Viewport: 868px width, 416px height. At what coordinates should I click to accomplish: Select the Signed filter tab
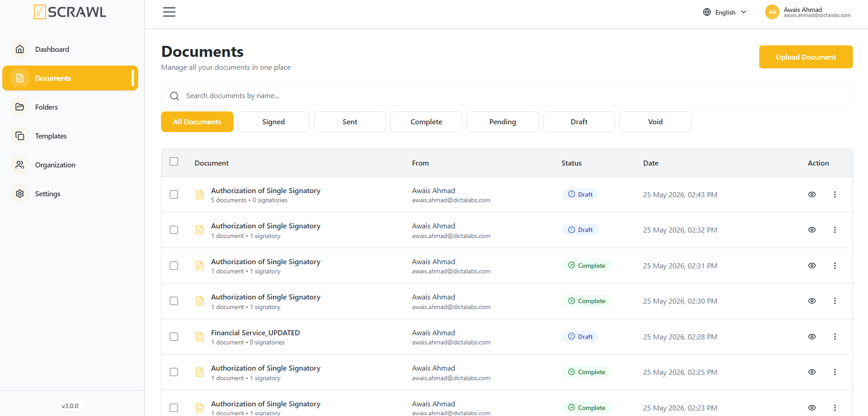(x=273, y=122)
